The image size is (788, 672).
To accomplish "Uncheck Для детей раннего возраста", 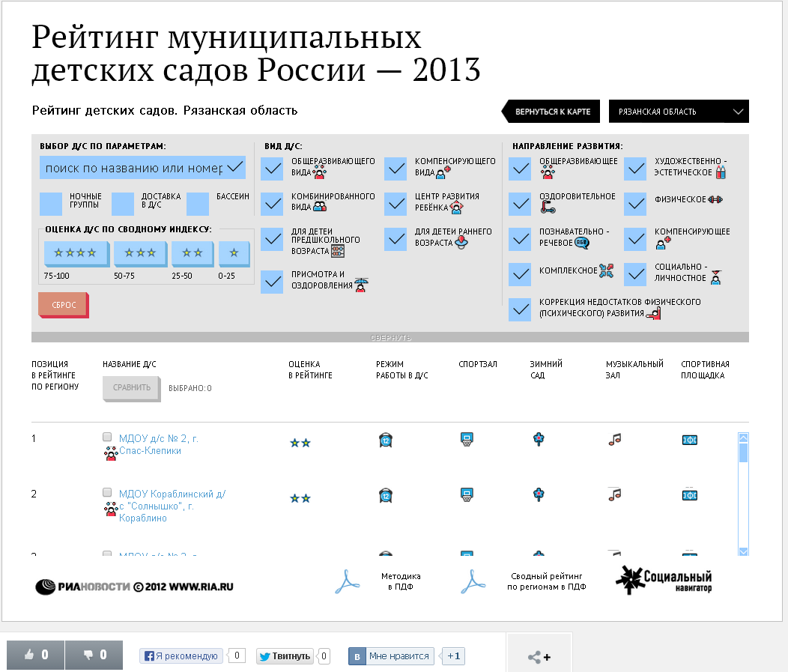I will pyautogui.click(x=395, y=239).
